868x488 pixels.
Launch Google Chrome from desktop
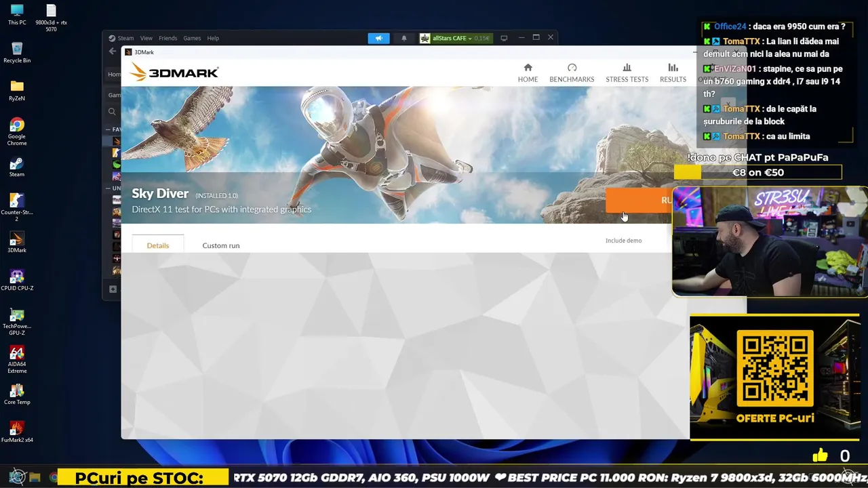click(x=17, y=131)
